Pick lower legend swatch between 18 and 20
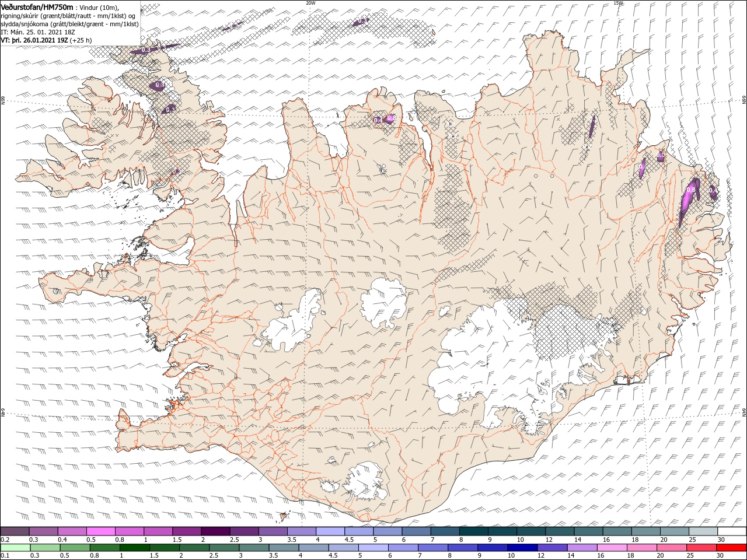747x560 pixels. pos(641,548)
